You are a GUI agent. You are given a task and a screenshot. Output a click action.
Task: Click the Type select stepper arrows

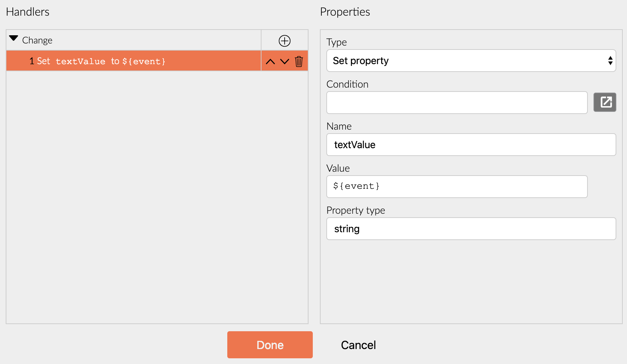[x=610, y=61]
